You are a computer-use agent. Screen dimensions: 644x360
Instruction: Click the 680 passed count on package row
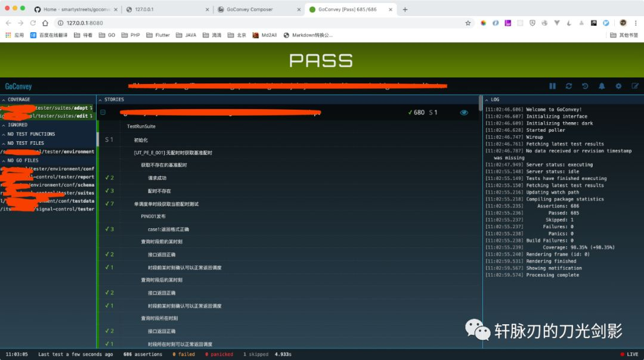click(416, 113)
